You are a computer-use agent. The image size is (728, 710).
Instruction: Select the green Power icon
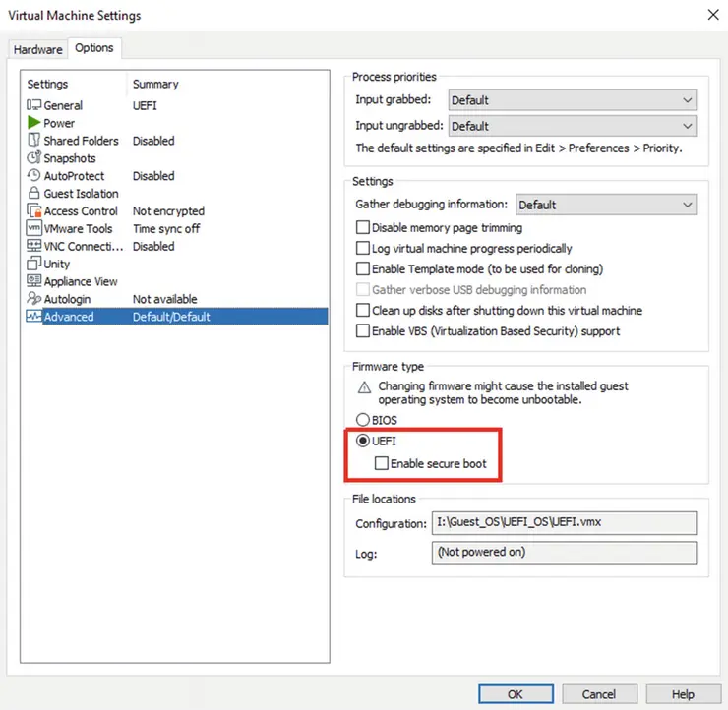click(x=34, y=123)
